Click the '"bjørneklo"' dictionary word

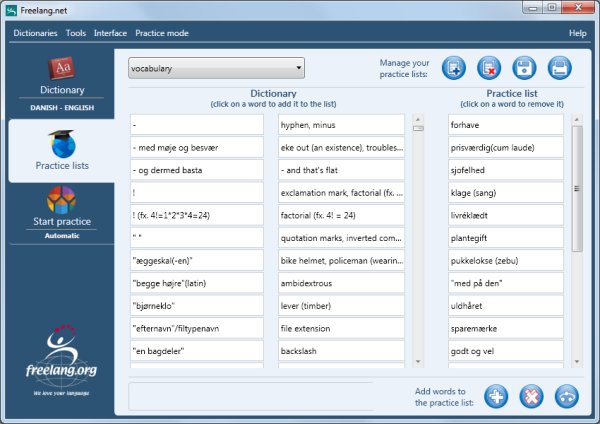197,306
